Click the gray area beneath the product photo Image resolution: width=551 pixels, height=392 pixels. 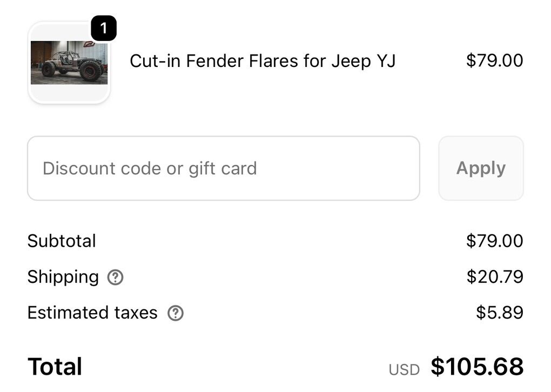(69, 93)
